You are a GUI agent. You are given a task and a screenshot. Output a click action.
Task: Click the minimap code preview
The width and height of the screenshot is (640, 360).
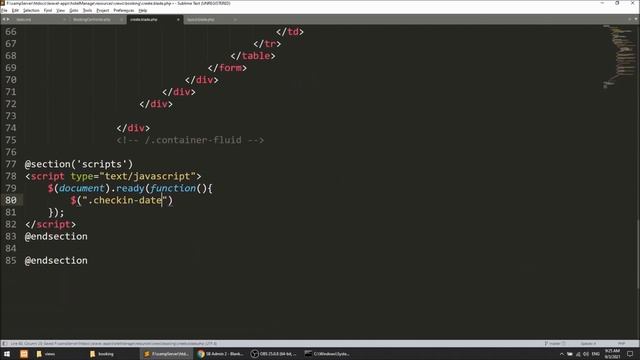[x=619, y=56]
